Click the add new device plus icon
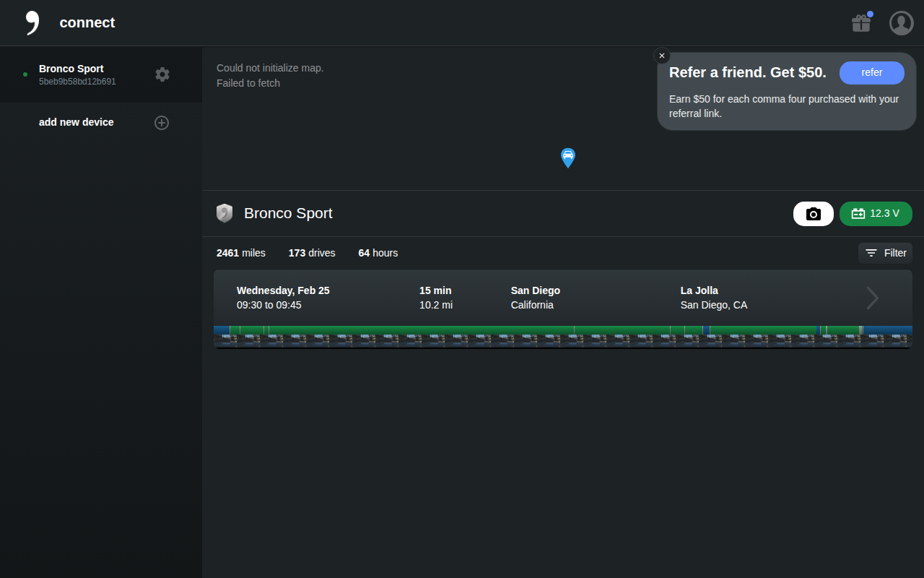 tap(162, 123)
